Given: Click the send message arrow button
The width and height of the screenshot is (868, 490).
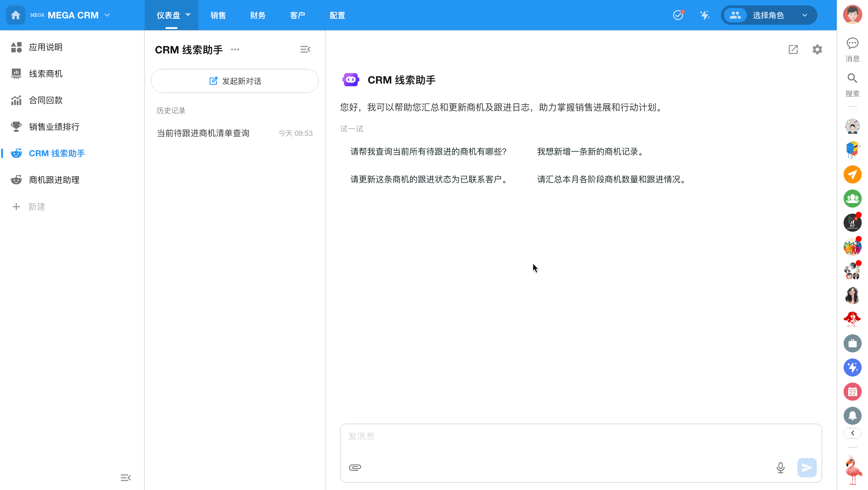Looking at the screenshot, I should click(807, 467).
